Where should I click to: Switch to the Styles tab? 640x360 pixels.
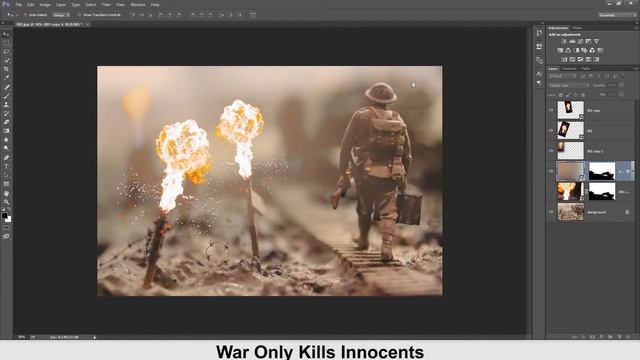pyautogui.click(x=577, y=28)
